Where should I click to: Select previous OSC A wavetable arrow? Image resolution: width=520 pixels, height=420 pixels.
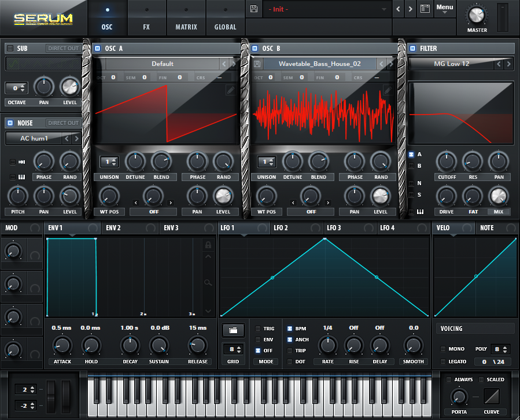[224, 64]
